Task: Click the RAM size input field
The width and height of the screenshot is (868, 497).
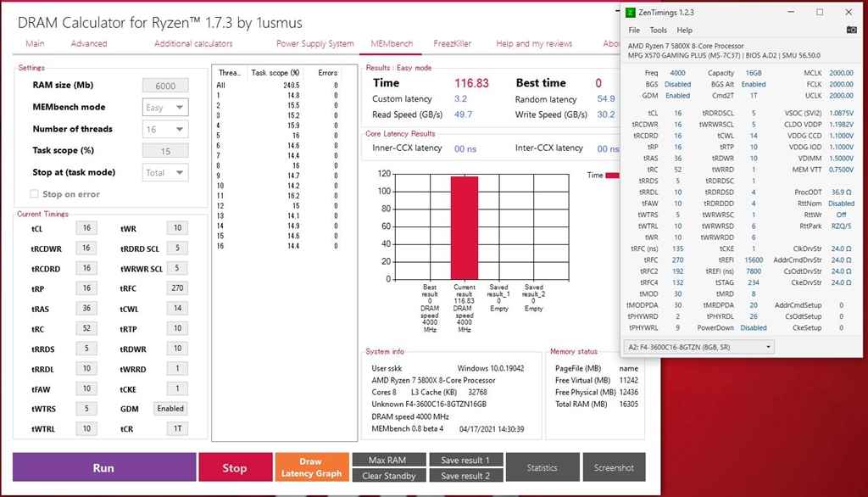Action: [x=165, y=86]
